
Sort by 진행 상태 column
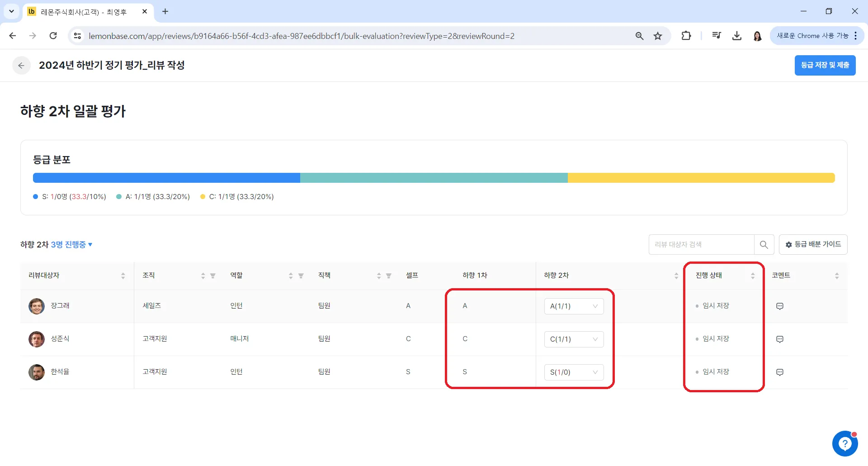[x=753, y=276]
